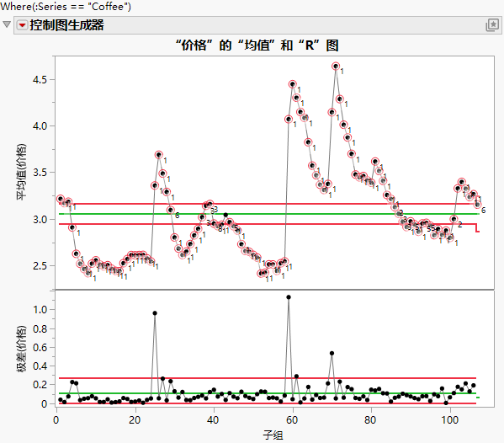Select the mean chart peak near 3.7 at subgroup 26
Image resolution: width=504 pixels, height=443 pixels.
pyautogui.click(x=158, y=155)
